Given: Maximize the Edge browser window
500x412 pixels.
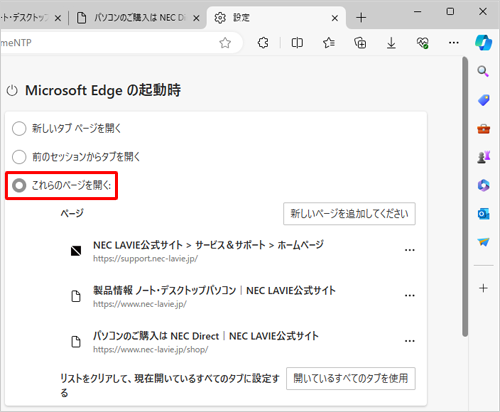Looking at the screenshot, I should [x=450, y=12].
